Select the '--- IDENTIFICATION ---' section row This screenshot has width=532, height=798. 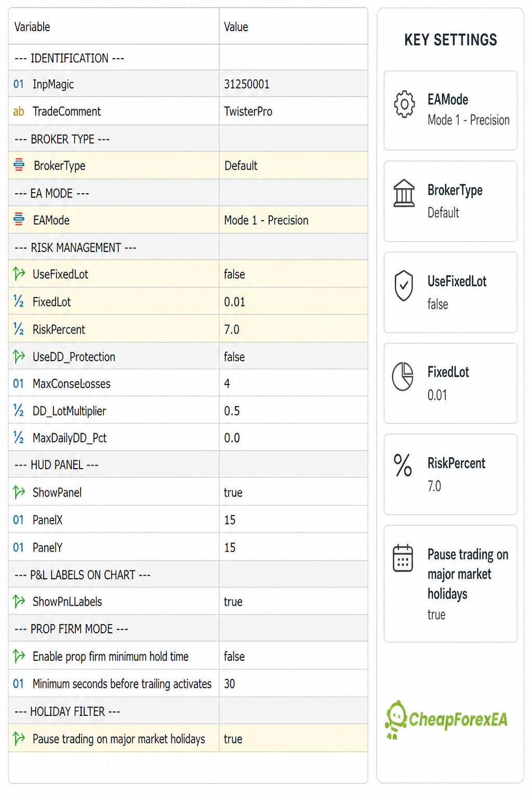[x=188, y=58]
